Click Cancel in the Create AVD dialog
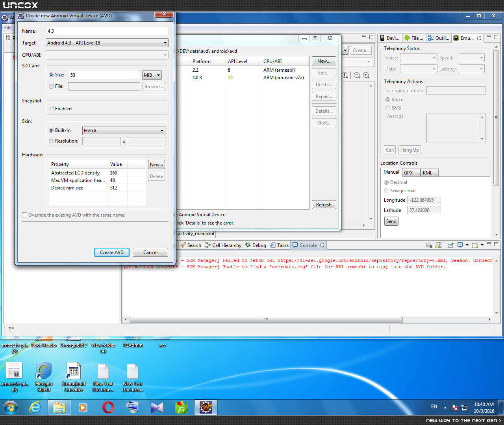Viewport: 504px width, 425px height. 150,252
